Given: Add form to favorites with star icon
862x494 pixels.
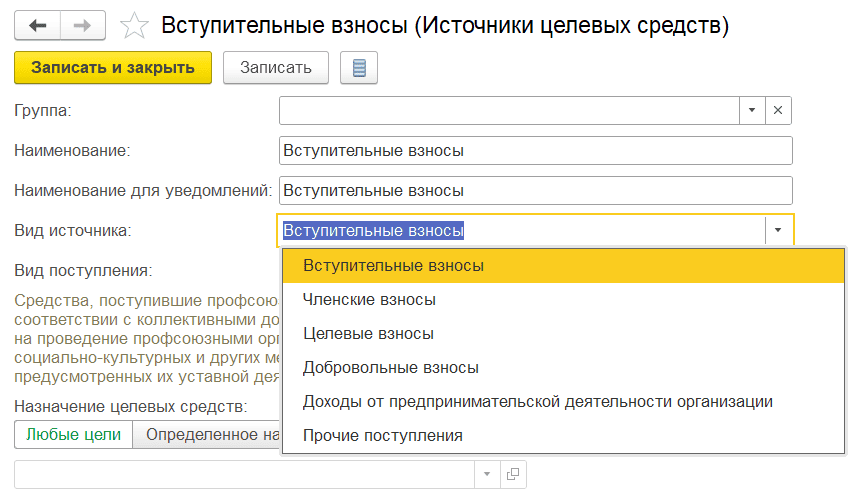Looking at the screenshot, I should [x=133, y=27].
